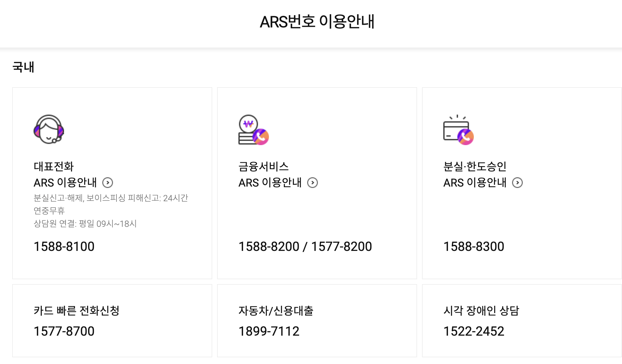
Task: Click the 1522-2452 시각 장애인 상담 number
Action: 474,331
